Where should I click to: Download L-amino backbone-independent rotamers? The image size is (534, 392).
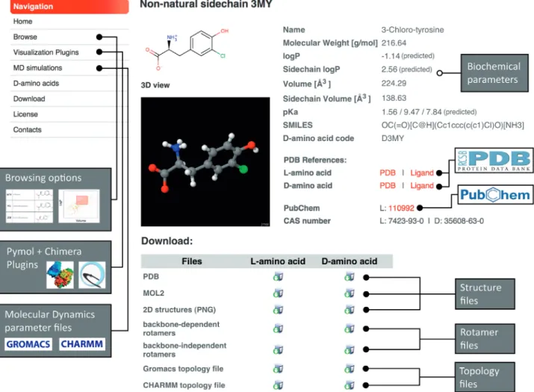pyautogui.click(x=278, y=349)
